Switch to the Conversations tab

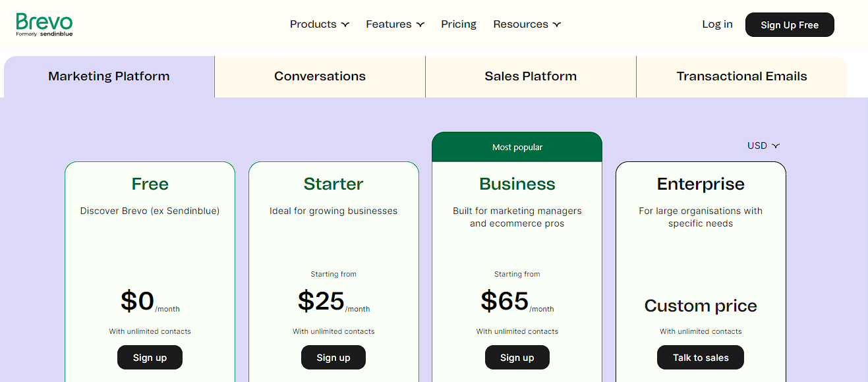tap(320, 76)
